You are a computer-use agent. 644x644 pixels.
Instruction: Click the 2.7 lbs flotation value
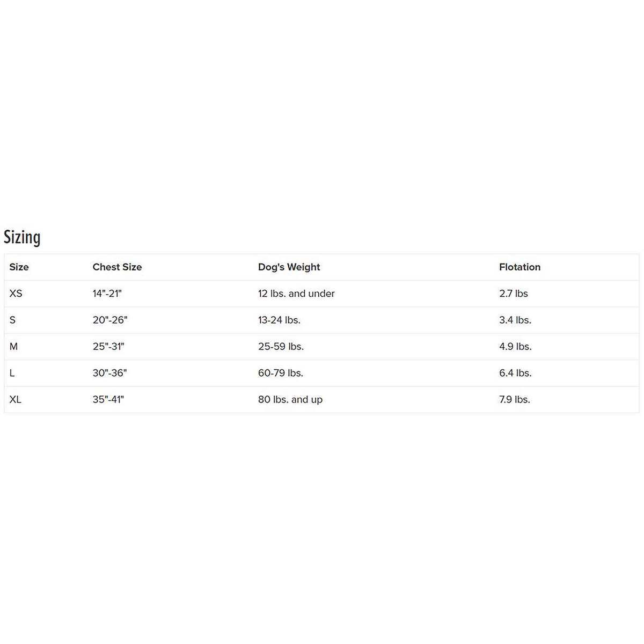[x=514, y=294]
